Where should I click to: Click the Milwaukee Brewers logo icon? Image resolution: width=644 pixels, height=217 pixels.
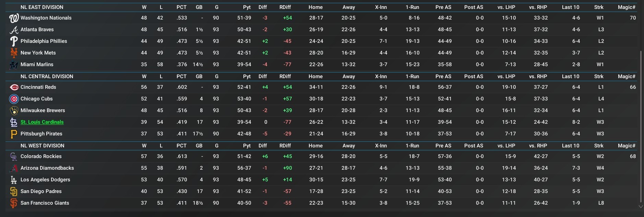[14, 111]
